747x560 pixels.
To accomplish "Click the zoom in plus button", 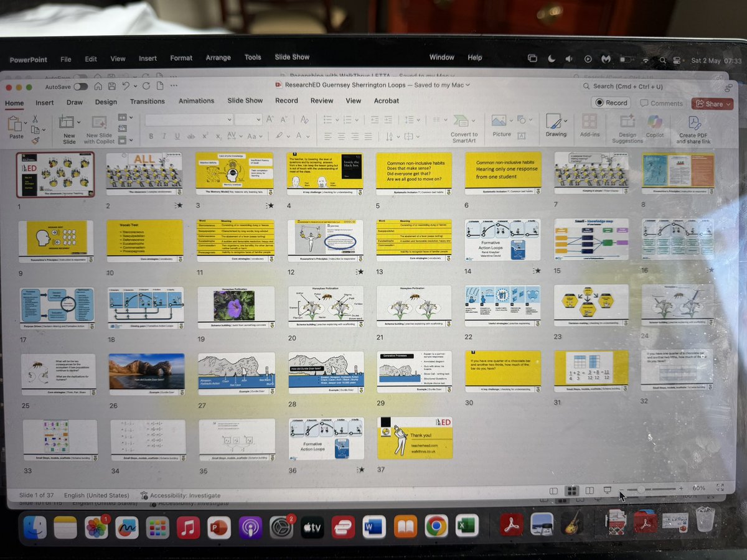I will pos(681,489).
